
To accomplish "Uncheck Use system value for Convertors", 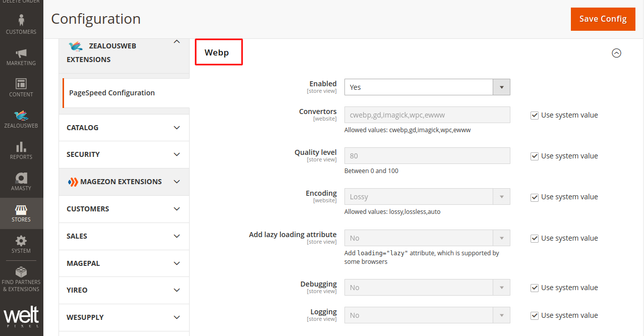I will (x=535, y=115).
